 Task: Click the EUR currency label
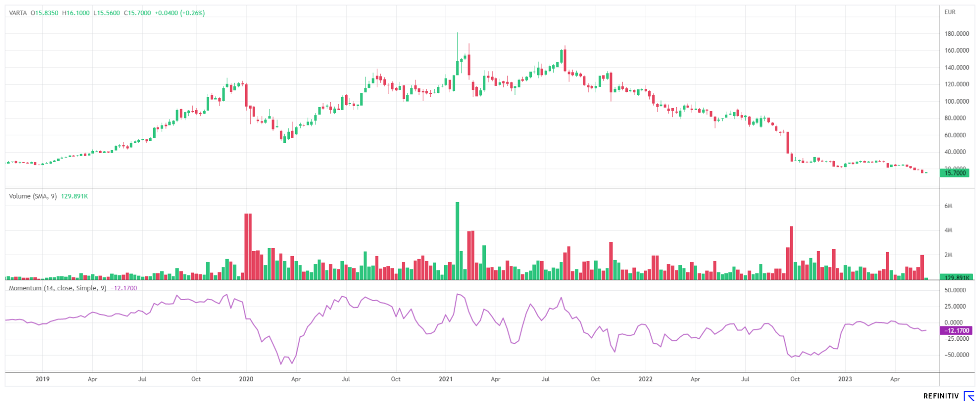950,12
